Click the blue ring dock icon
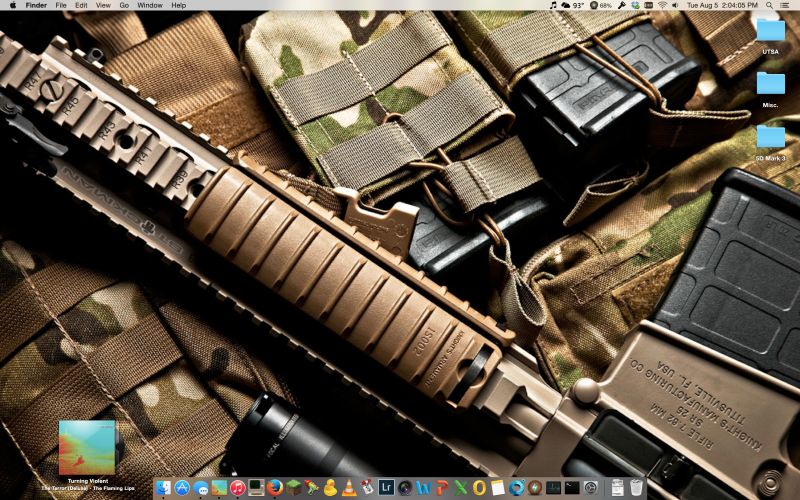Image resolution: width=800 pixels, height=500 pixels. (x=516, y=488)
